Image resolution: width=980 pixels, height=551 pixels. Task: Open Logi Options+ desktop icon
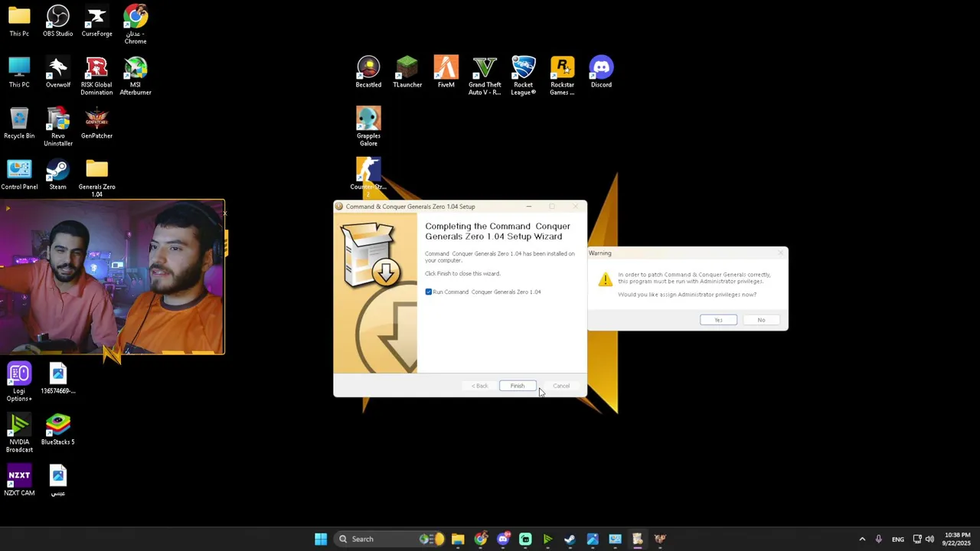tap(19, 382)
